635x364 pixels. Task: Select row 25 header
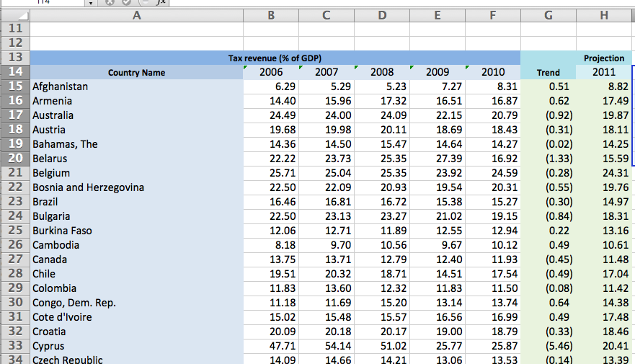(x=14, y=231)
